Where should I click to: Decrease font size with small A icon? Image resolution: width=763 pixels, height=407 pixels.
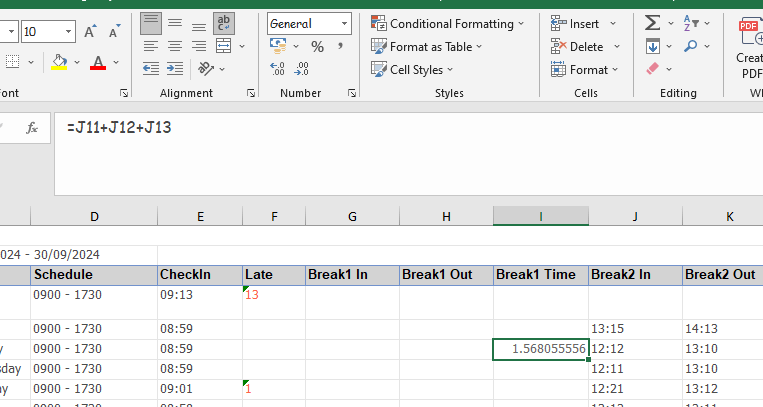[114, 32]
